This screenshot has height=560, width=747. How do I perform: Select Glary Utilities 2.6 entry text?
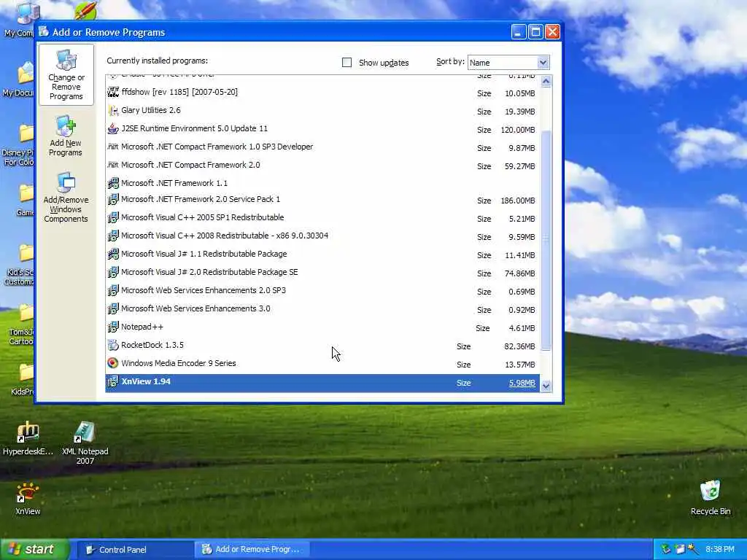click(x=150, y=110)
